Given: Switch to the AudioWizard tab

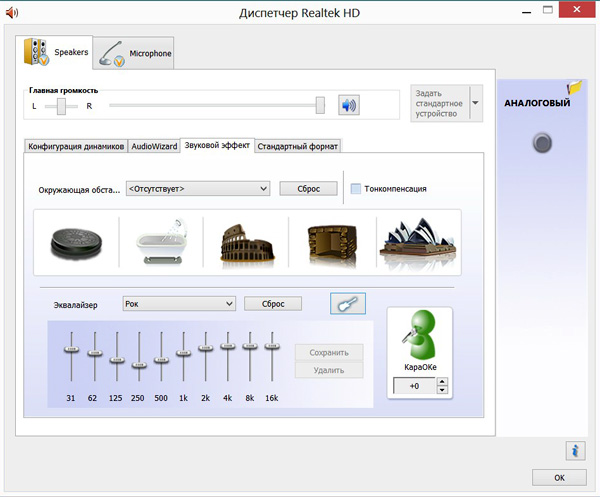Looking at the screenshot, I should tap(154, 146).
